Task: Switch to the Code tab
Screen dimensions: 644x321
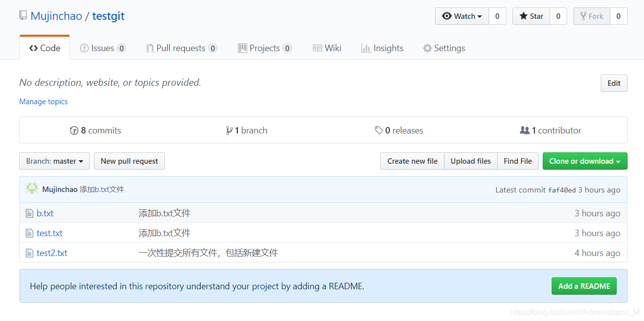Action: [45, 48]
